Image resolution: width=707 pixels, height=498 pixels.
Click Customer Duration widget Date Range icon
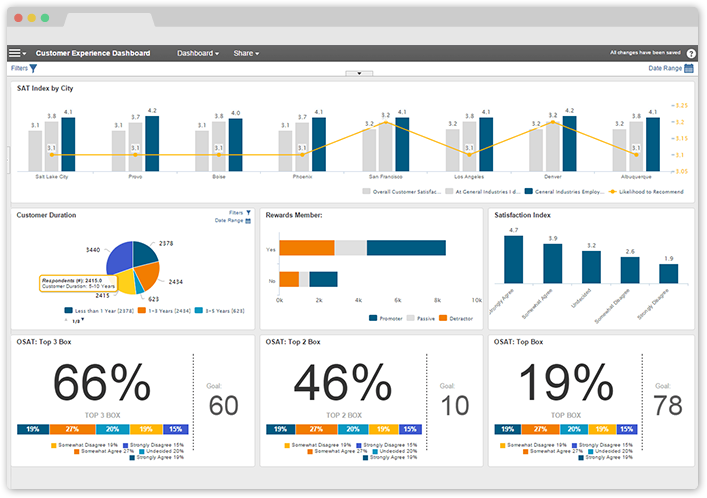tap(248, 221)
